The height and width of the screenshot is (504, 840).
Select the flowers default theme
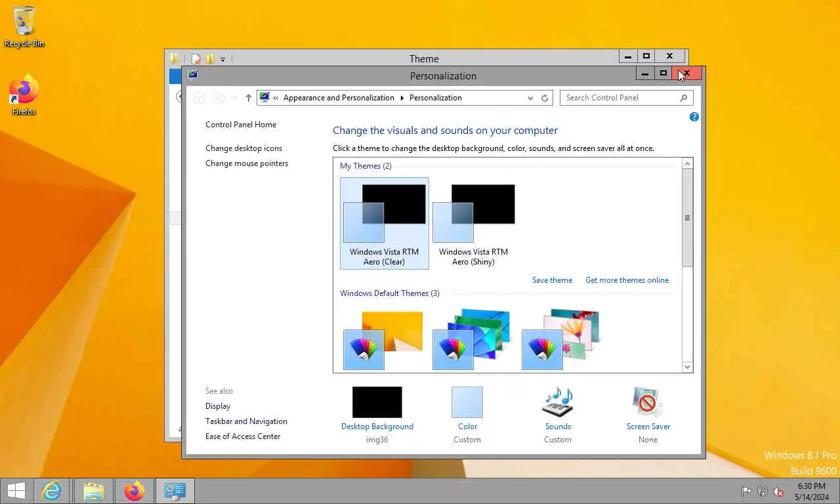[x=562, y=339]
